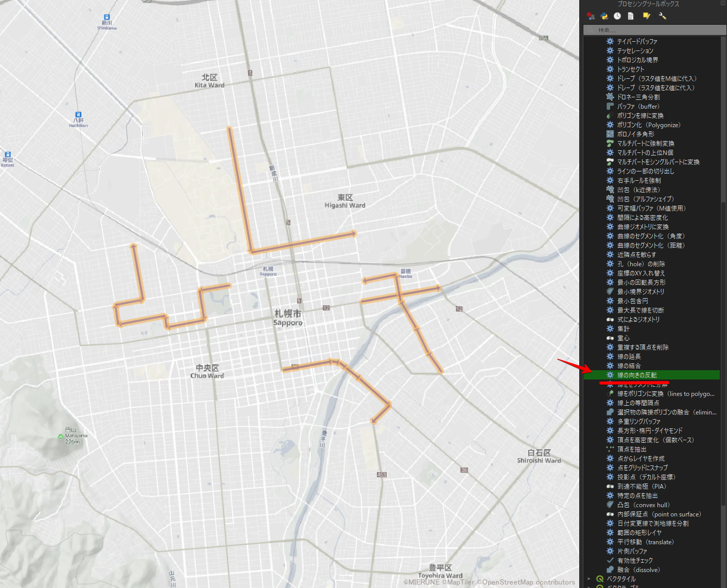Click the 重心 algorithm icon
Screen dimensions: 727x588
click(610, 338)
